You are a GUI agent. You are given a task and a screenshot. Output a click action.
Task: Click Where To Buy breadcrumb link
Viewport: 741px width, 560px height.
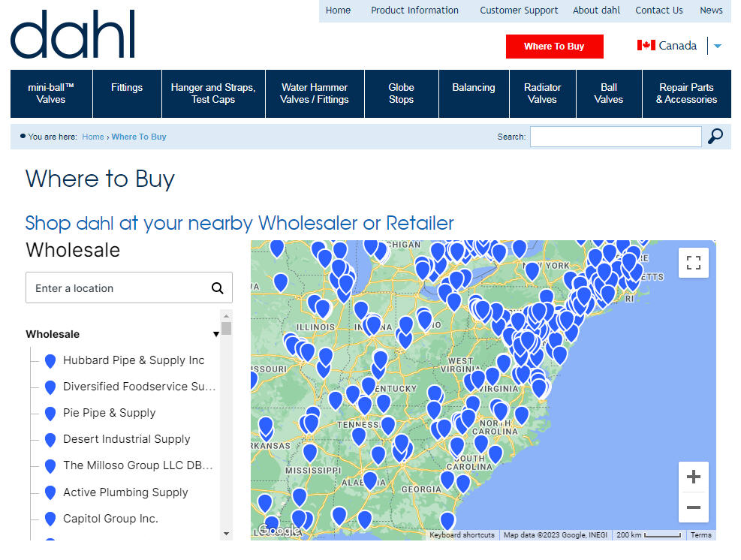pos(139,137)
